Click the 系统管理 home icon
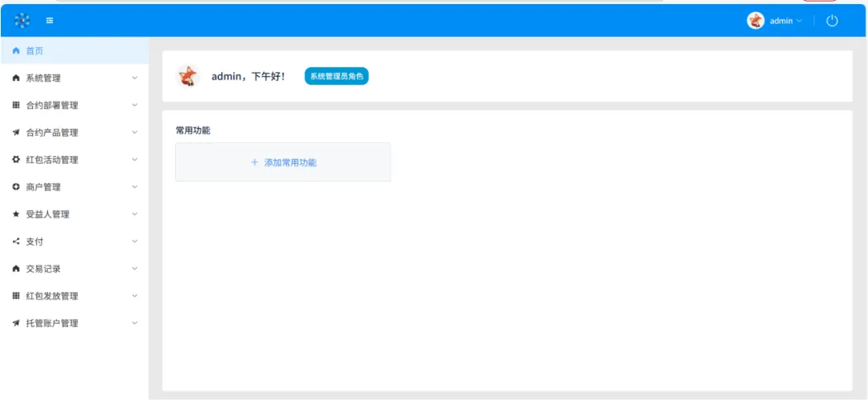The height and width of the screenshot is (407, 868). point(16,78)
